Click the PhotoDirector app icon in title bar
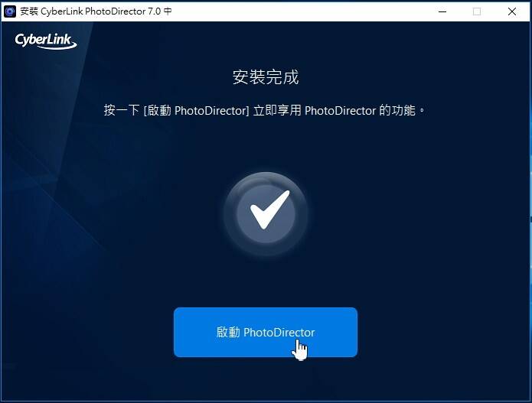Image resolution: width=532 pixels, height=403 pixels. coord(10,11)
